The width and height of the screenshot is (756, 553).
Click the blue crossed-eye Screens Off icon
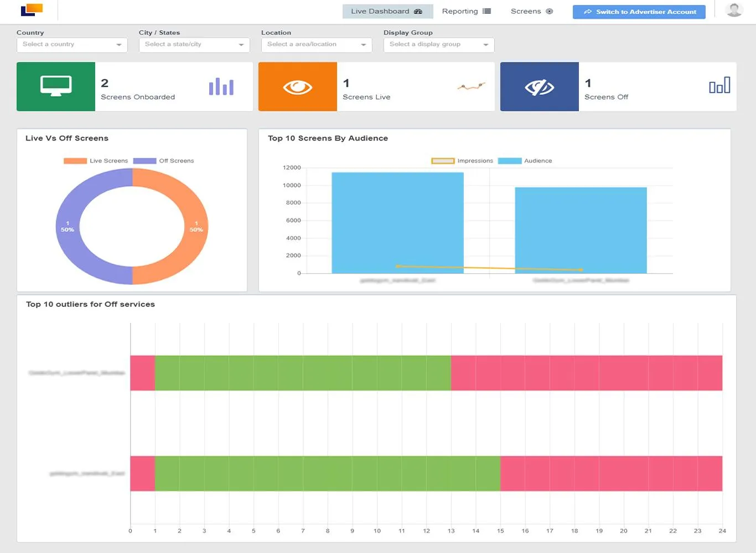pos(540,86)
